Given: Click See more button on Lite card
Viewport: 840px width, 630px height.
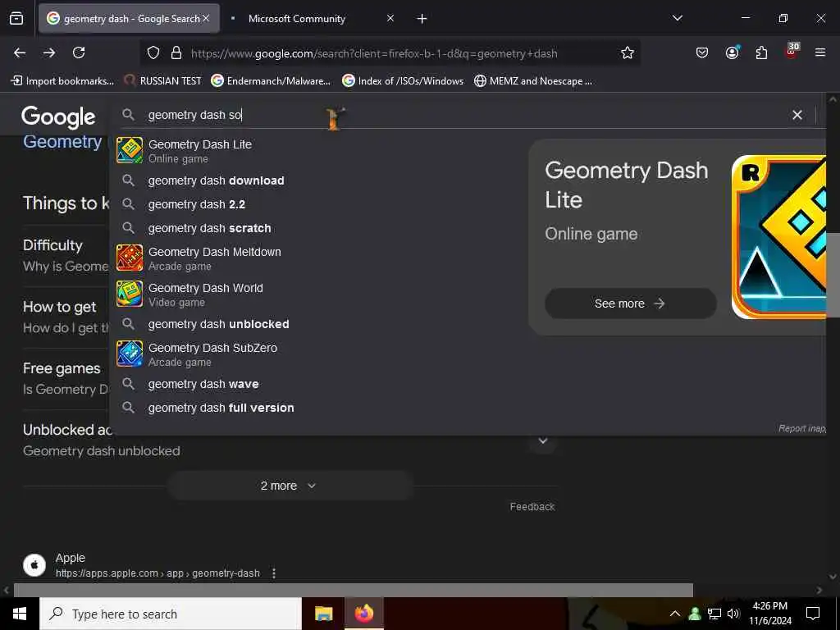Looking at the screenshot, I should pyautogui.click(x=631, y=304).
